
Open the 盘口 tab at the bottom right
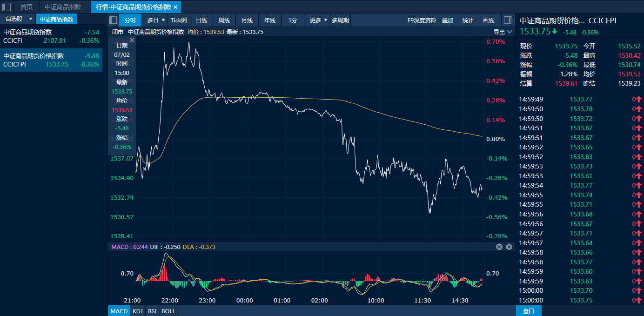coord(529,311)
